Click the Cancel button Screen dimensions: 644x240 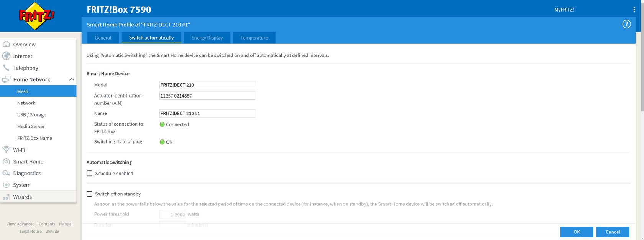coord(613,232)
